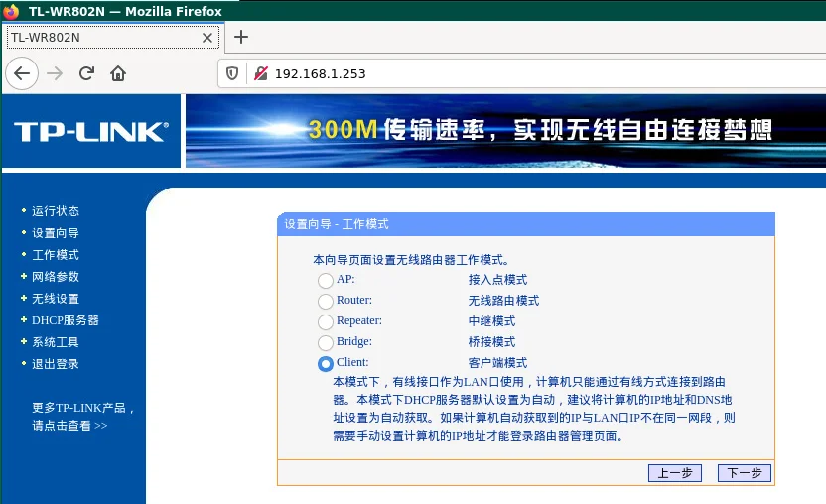826x504 pixels.
Task: Click the 中继模式 label text
Action: 492,321
